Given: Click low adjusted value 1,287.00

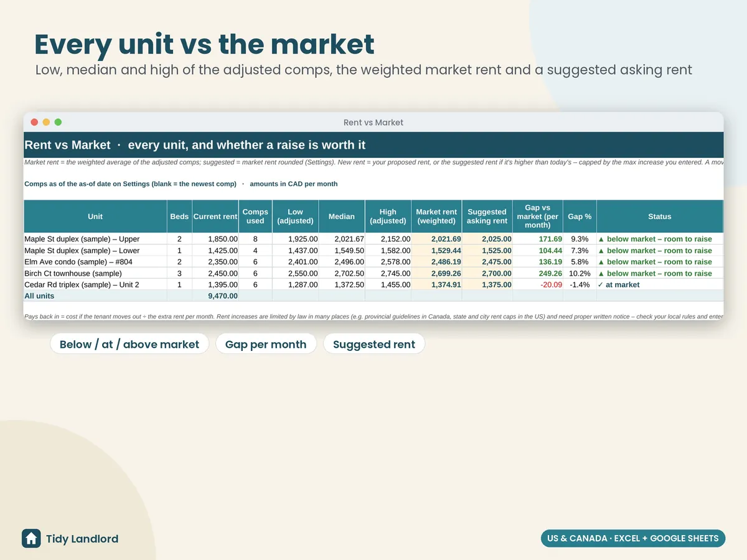Looking at the screenshot, I should click(295, 284).
